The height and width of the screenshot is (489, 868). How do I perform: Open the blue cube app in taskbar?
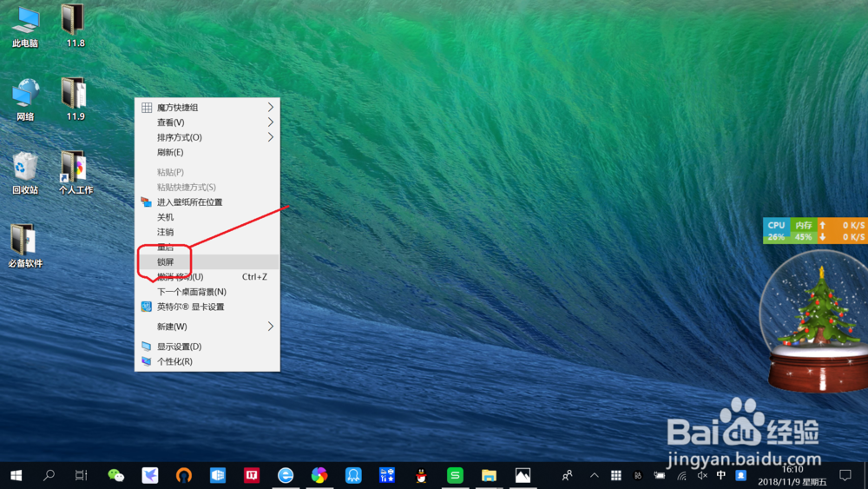point(218,475)
